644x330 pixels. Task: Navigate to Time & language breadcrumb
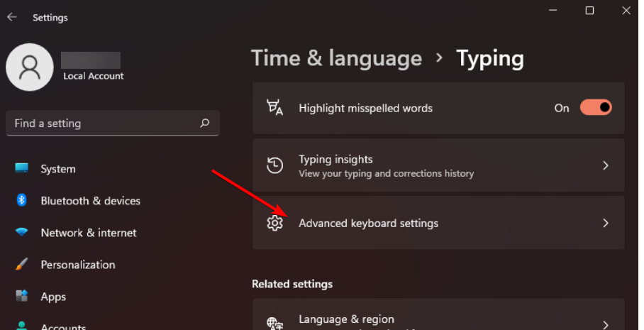pyautogui.click(x=336, y=58)
